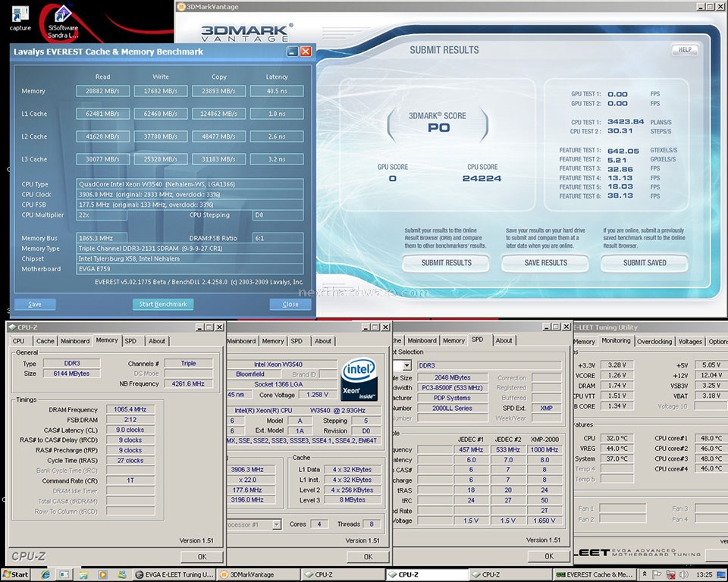728x582 pixels.
Task: Open the processor selection dropdown in CPU-Z
Action: [x=277, y=524]
